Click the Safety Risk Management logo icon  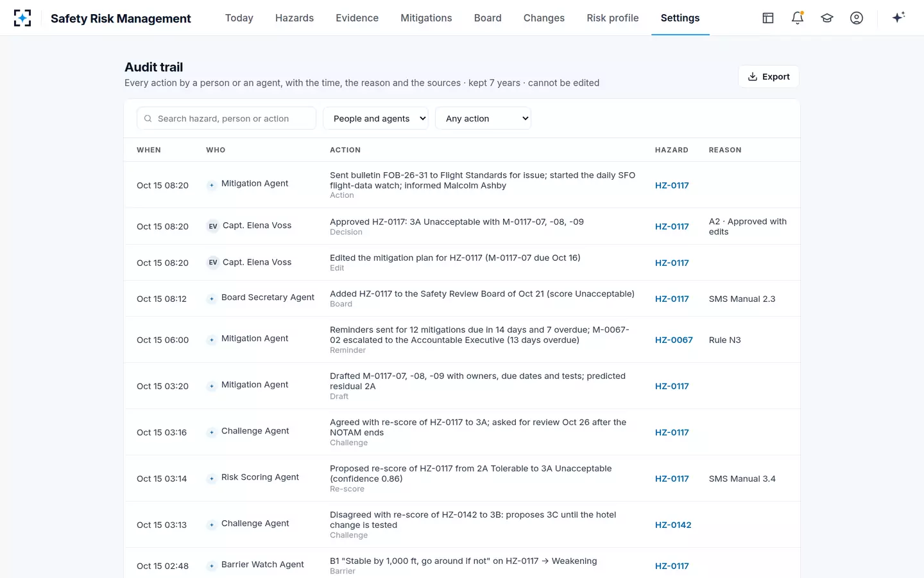(22, 18)
